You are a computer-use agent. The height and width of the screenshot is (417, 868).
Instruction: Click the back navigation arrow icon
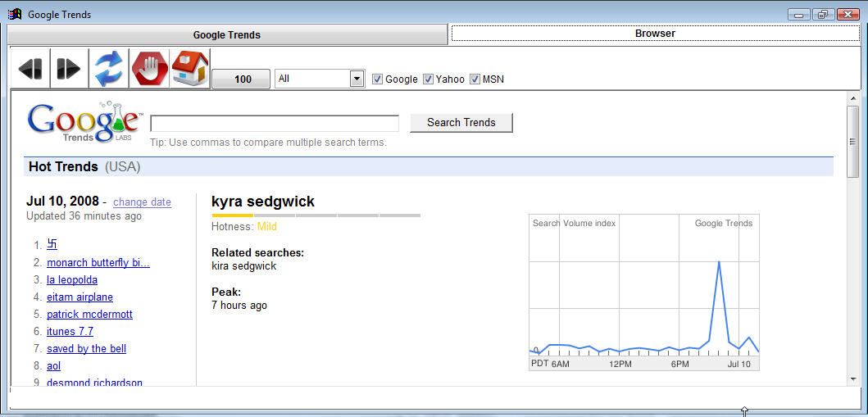[x=30, y=69]
